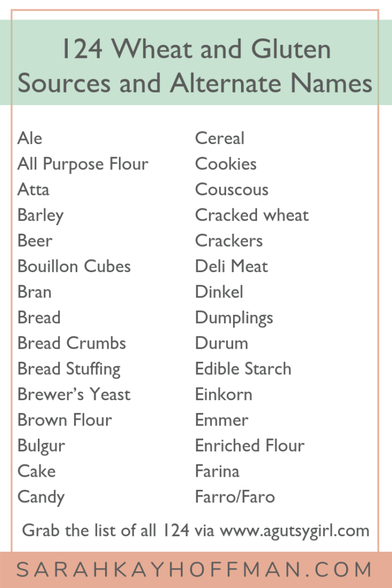Click 'Enriched Flour' in the right column
392x588 pixels.
[x=250, y=446]
